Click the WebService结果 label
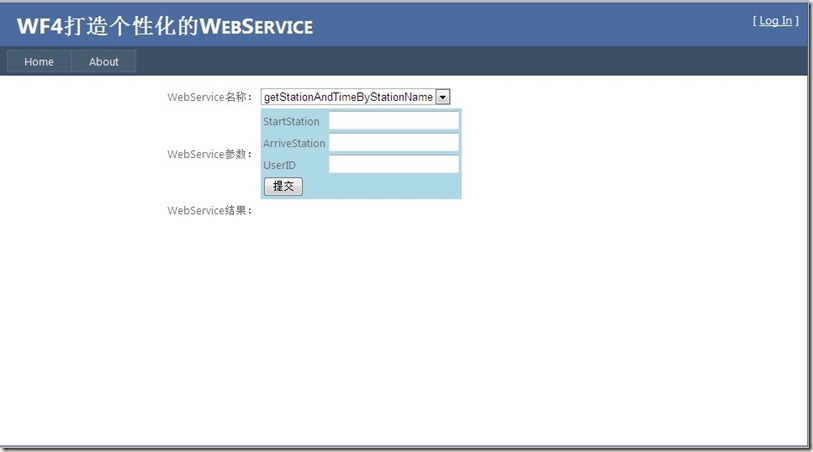The image size is (813, 452). point(209,210)
